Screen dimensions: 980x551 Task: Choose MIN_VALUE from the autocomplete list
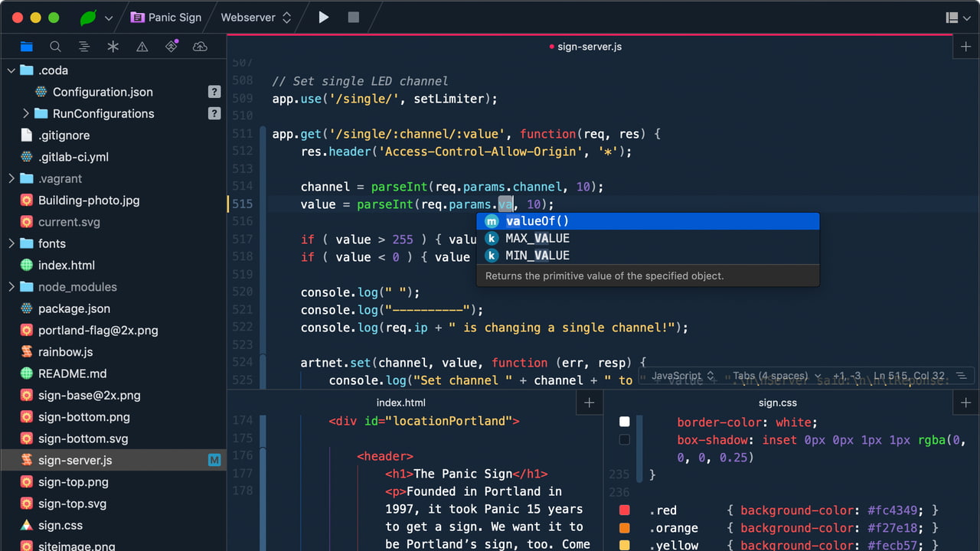(648, 256)
